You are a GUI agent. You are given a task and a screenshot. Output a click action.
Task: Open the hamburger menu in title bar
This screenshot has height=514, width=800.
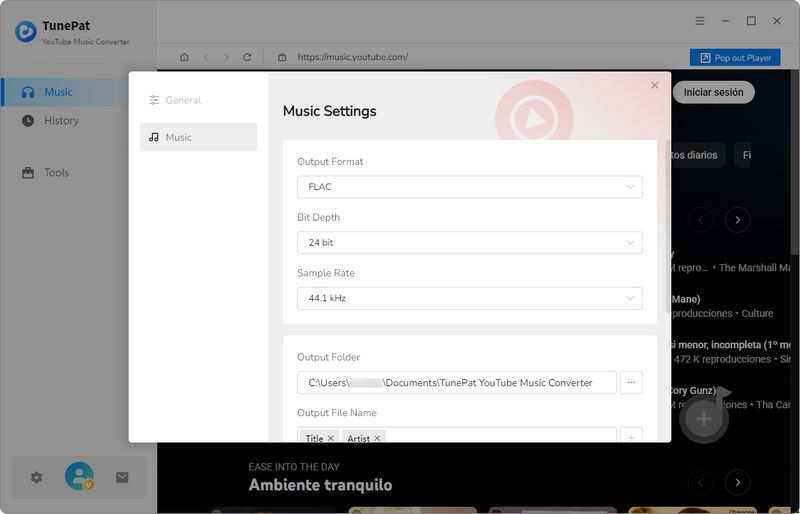coord(700,21)
